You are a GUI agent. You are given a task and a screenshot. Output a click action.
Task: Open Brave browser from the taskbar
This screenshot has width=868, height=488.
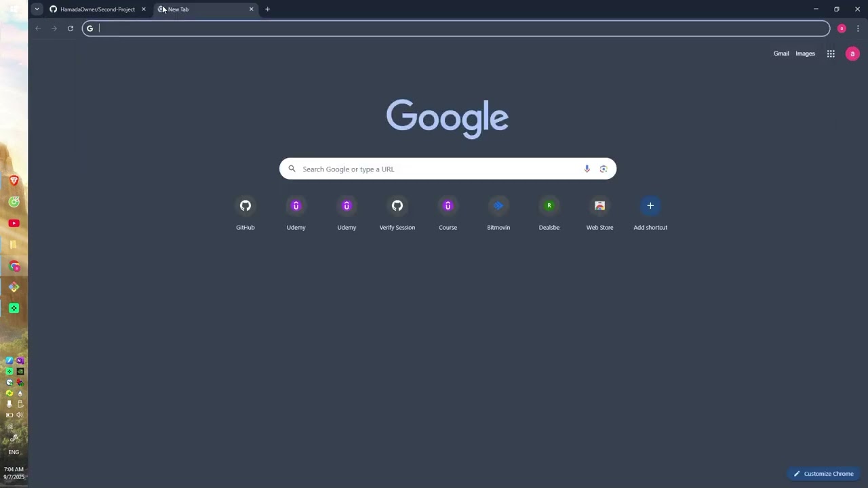pos(14,180)
